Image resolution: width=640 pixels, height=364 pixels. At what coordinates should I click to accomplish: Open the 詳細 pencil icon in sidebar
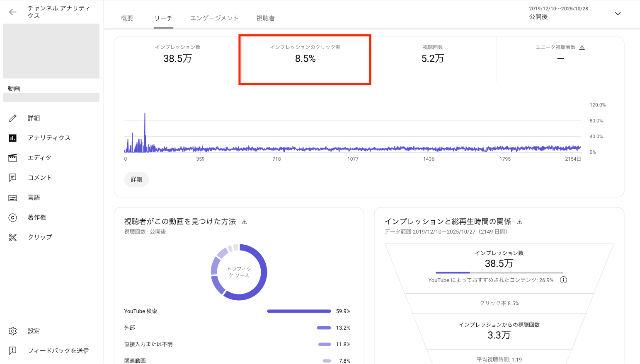13,118
